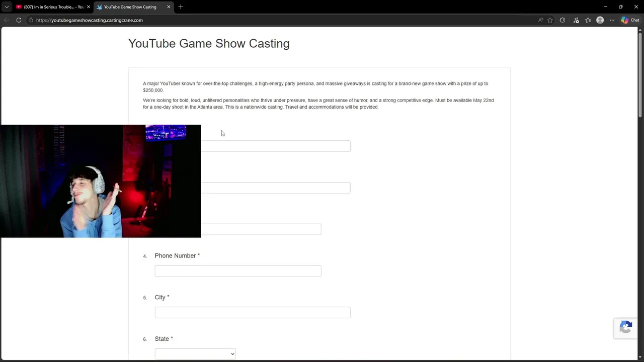Open a new browser tab
This screenshot has height=362, width=644.
[x=181, y=7]
